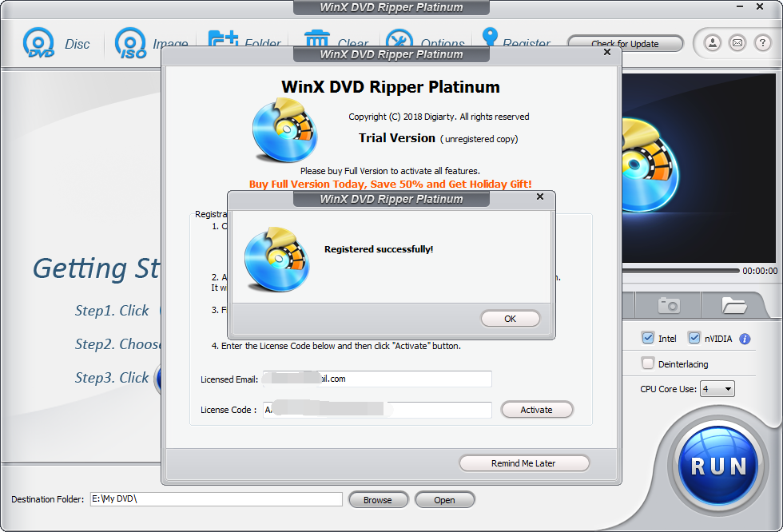Toggle the Intel hardware acceleration checkbox
Viewport: 783px width, 532px height.
(648, 338)
